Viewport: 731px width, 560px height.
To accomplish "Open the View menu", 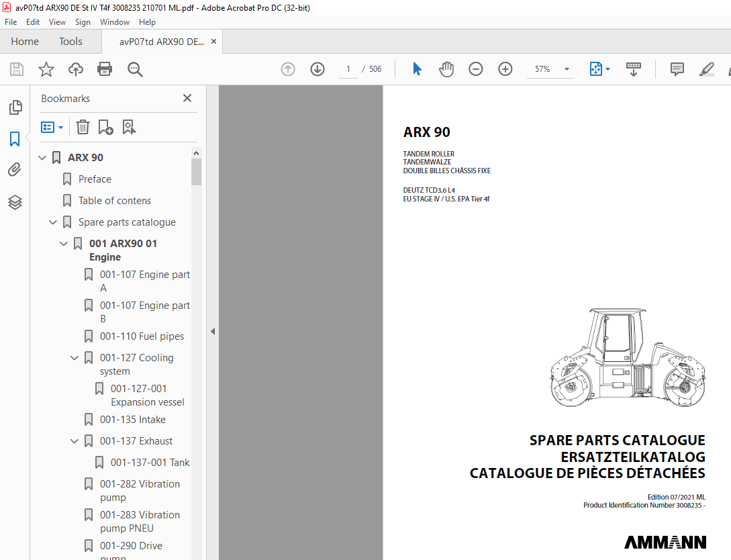I will 57,22.
